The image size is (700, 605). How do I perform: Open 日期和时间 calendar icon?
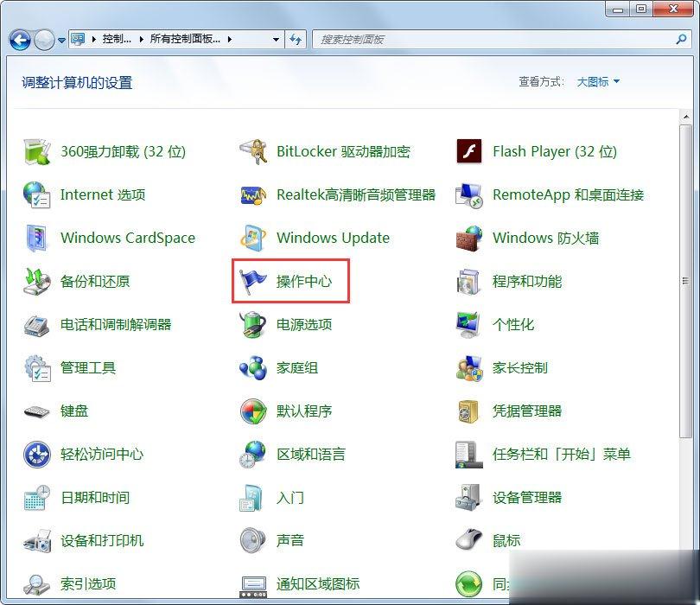point(37,497)
